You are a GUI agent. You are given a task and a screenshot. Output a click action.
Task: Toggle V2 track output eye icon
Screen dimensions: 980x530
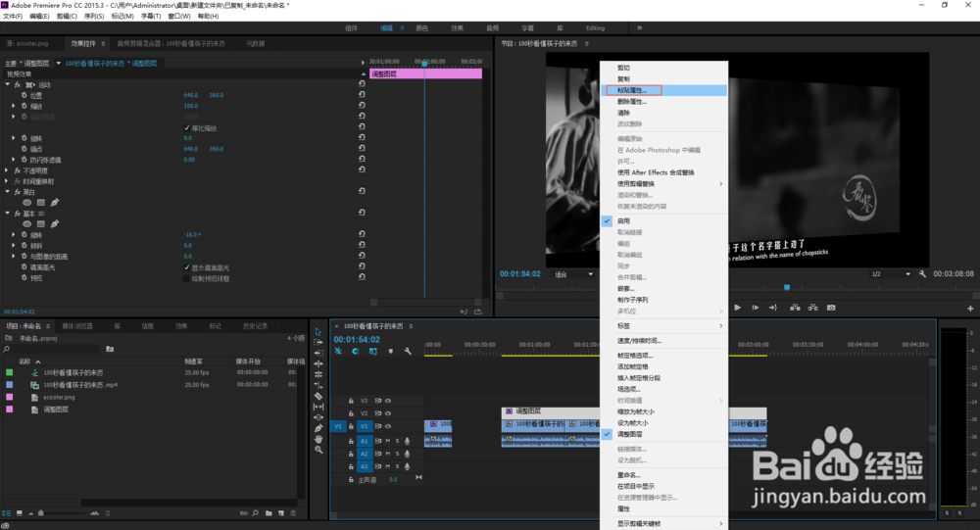388,413
